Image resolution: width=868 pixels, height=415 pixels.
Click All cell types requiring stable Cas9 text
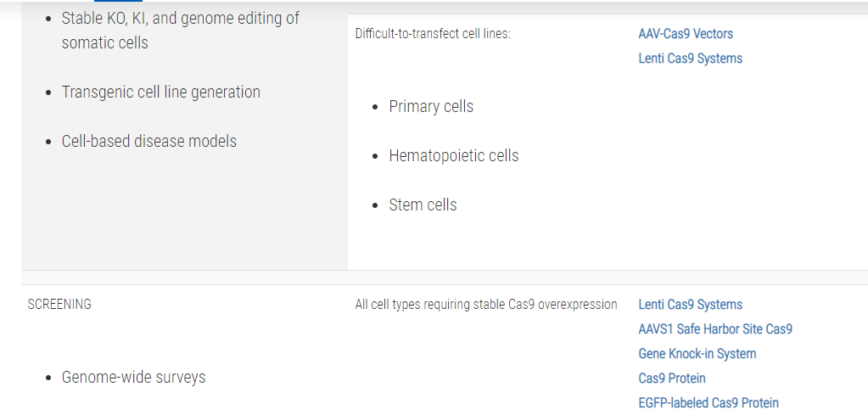pyautogui.click(x=485, y=305)
